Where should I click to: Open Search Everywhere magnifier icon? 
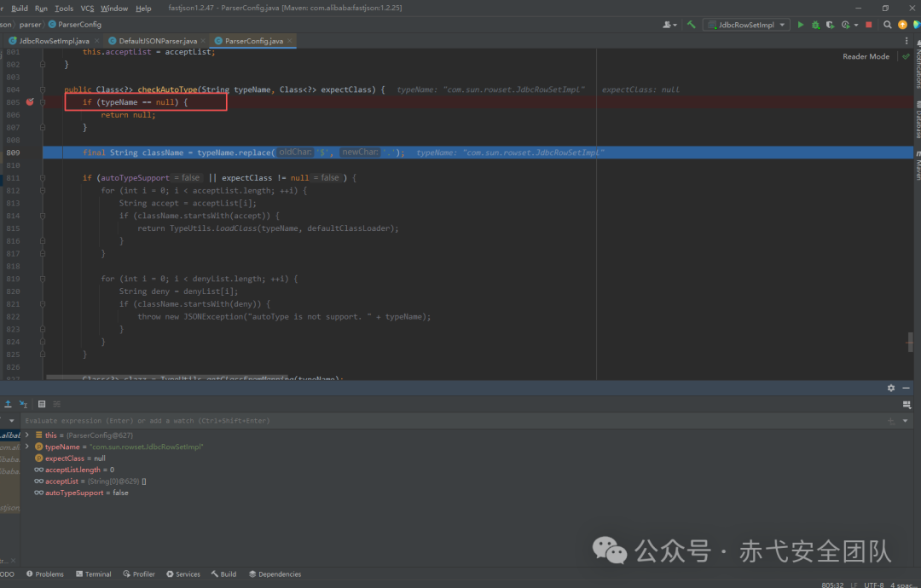click(888, 25)
